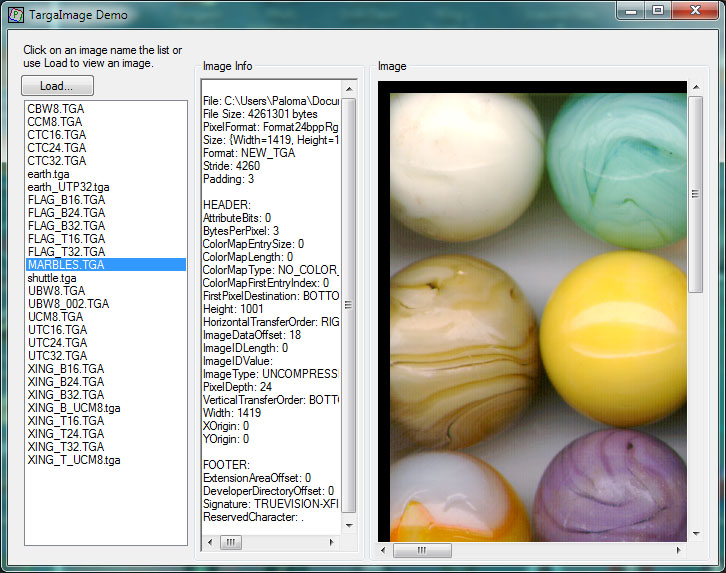Viewport: 726px width, 573px height.
Task: Click Image Info vertical scrollbar thumb
Action: pos(349,305)
